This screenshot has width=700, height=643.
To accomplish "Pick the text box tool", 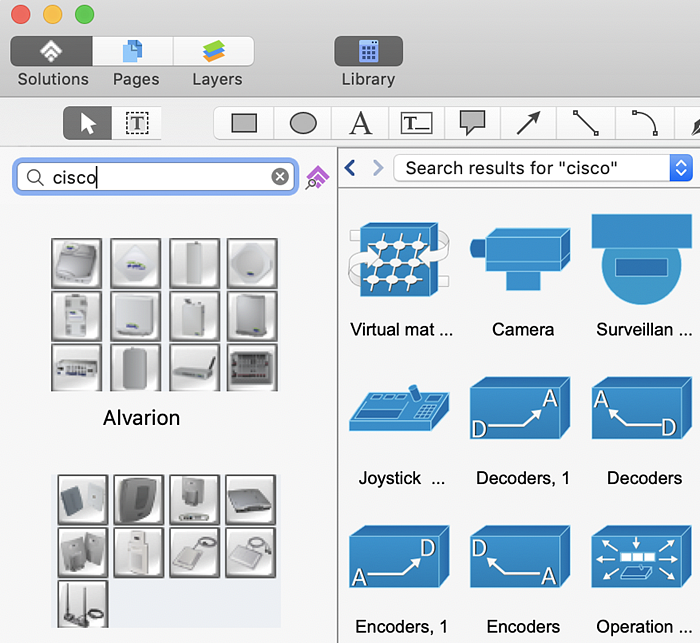I will click(x=416, y=123).
